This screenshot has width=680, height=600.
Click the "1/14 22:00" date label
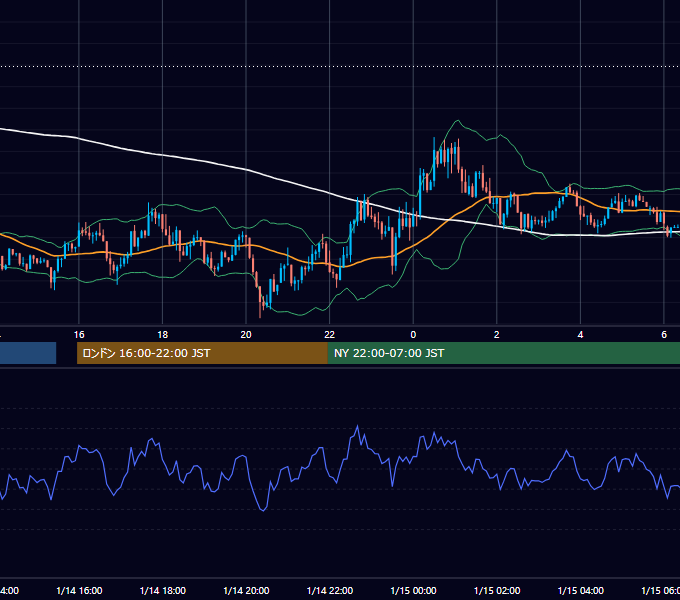330,590
